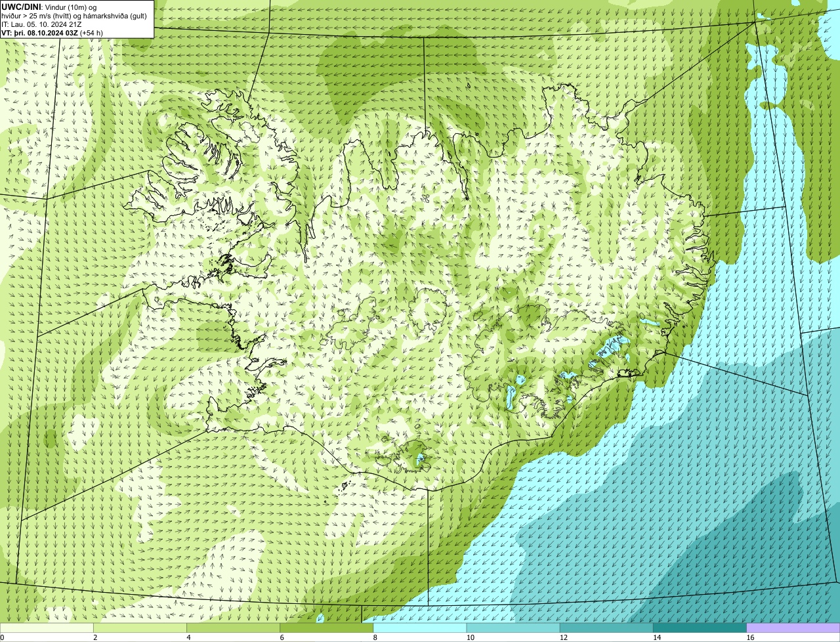Image resolution: width=840 pixels, height=642 pixels.
Task: Click the 'UWC/DINI: Vindur (10m) og' title line
Action: tap(49, 7)
